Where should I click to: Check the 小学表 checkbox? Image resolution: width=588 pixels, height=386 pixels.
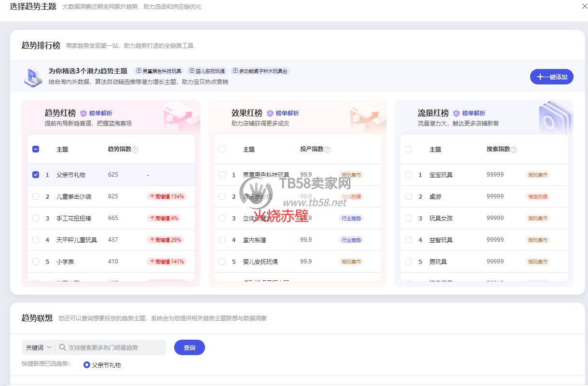coord(36,262)
